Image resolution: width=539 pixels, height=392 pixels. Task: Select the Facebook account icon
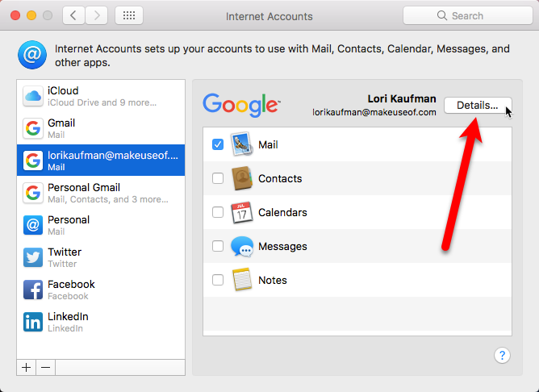(33, 290)
